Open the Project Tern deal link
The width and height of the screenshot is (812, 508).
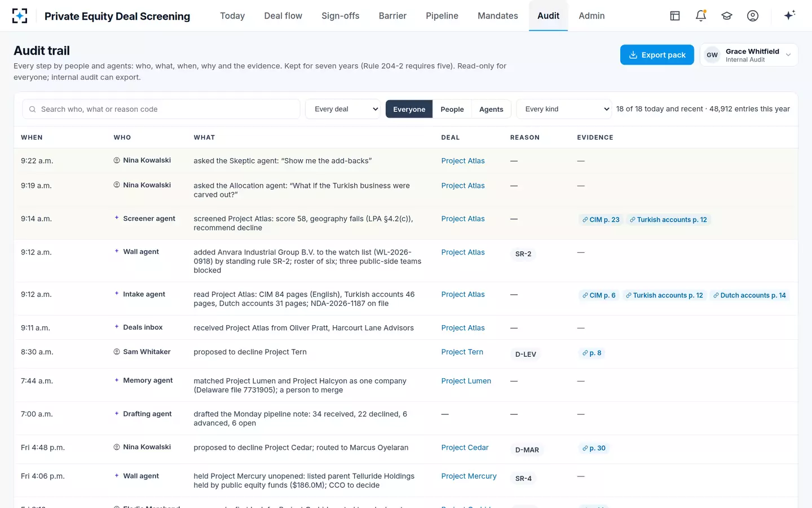pos(462,352)
